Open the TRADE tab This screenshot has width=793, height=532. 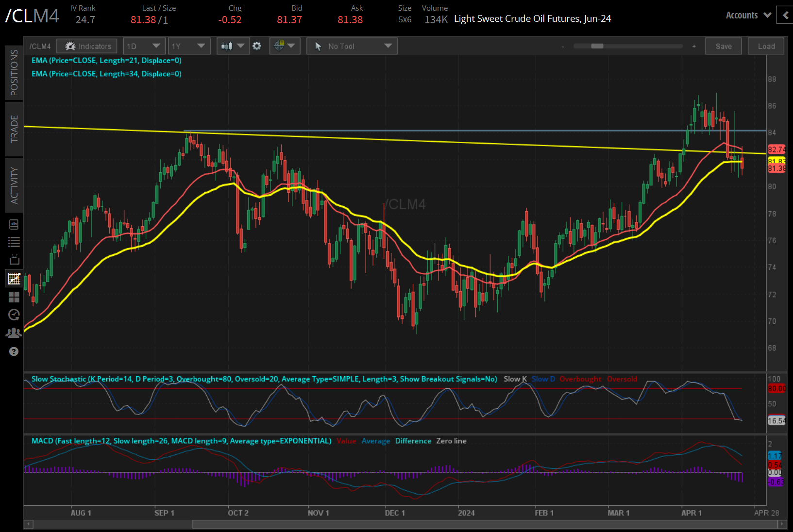pos(14,130)
